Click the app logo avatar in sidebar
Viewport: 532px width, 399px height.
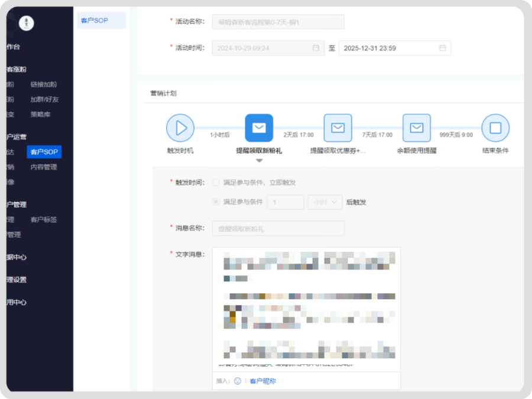[x=27, y=23]
